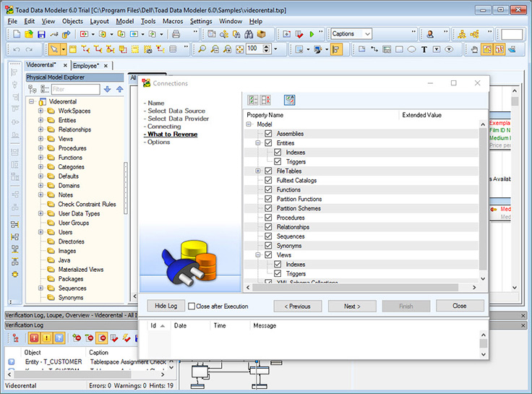Open the Macros menu
This screenshot has height=394, width=532.
(173, 21)
